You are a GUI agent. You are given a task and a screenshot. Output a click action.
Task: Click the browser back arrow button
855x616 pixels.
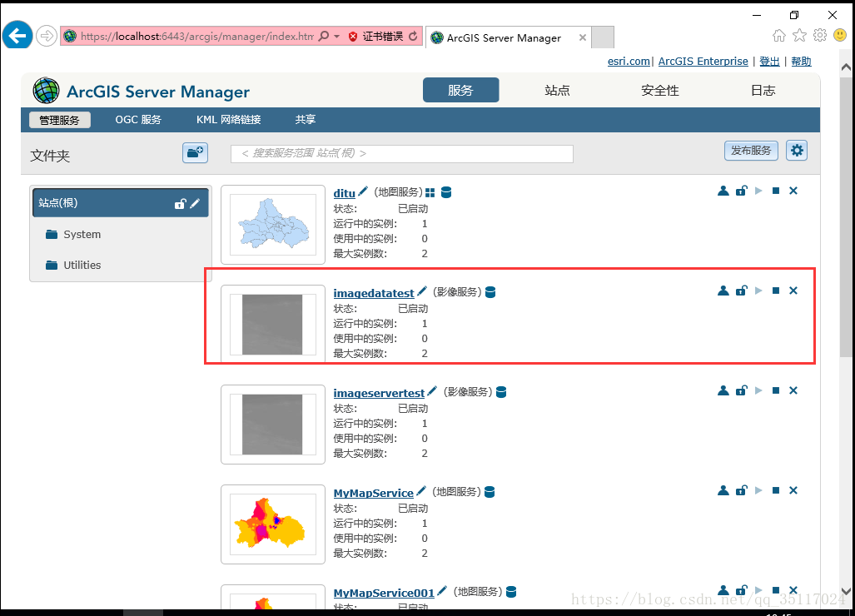(x=17, y=36)
